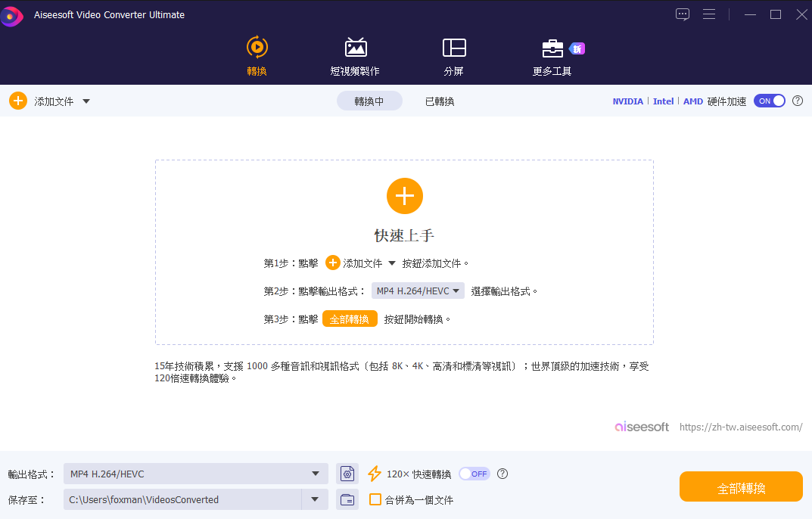Expand the 保存至 path dropdown arrow
The height and width of the screenshot is (519, 812).
click(x=315, y=499)
